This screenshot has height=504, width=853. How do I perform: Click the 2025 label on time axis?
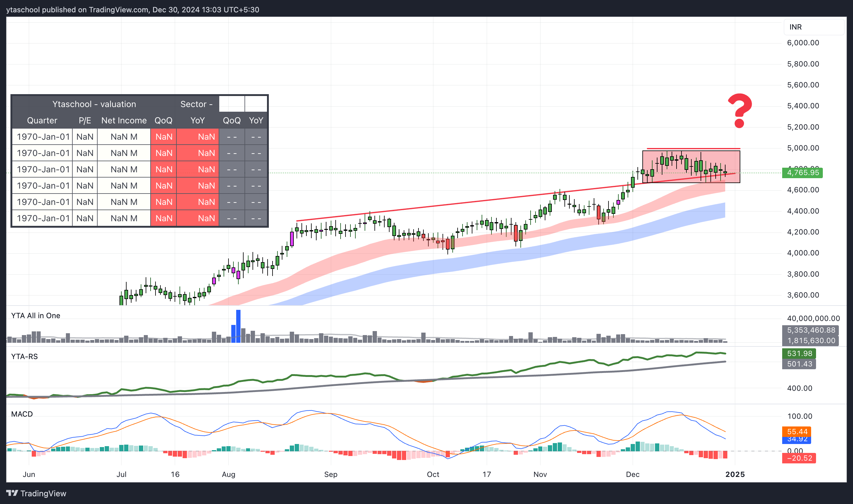click(735, 474)
